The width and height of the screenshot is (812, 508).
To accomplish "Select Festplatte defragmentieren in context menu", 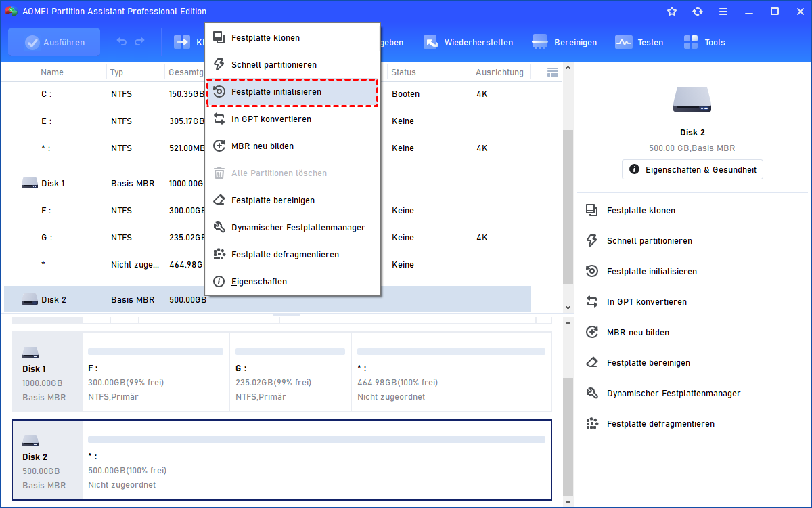I will (x=292, y=255).
